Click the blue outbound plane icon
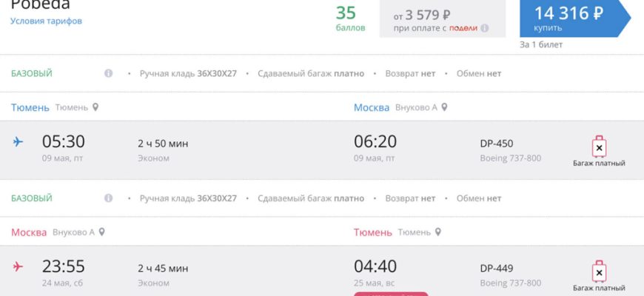 (x=19, y=142)
